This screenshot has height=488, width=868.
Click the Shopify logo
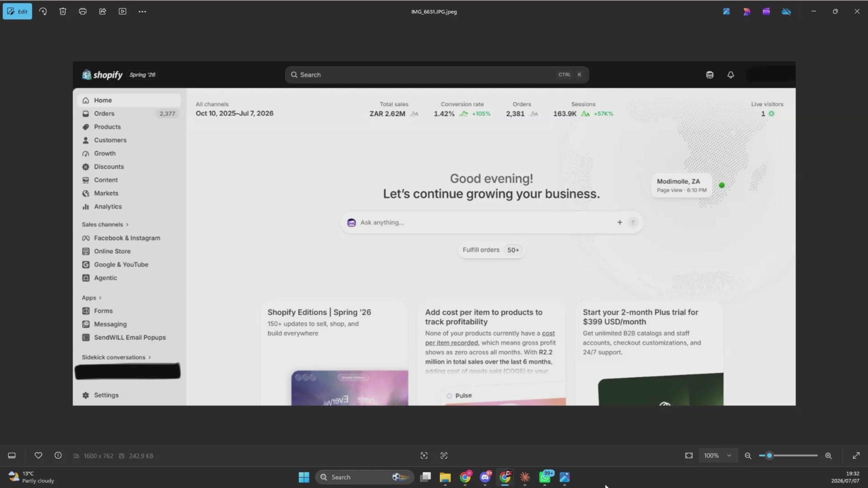pos(102,75)
